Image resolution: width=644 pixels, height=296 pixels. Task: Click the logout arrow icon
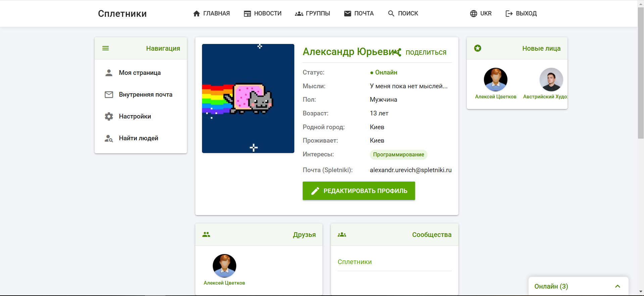509,13
